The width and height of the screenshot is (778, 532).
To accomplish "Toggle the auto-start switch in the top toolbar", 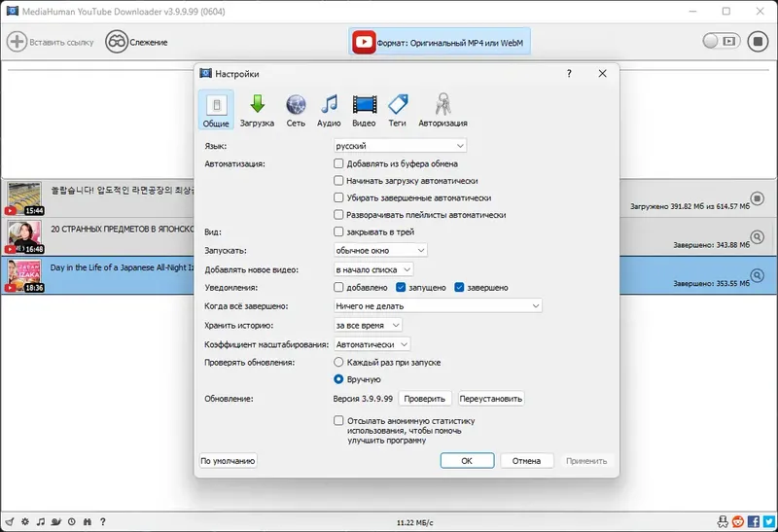I will 721,41.
